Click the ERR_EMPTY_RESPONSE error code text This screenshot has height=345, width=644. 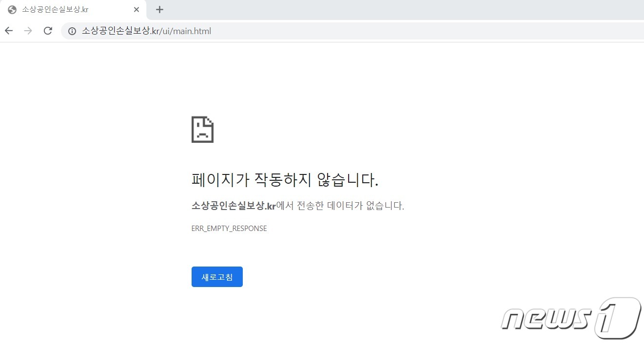point(229,229)
